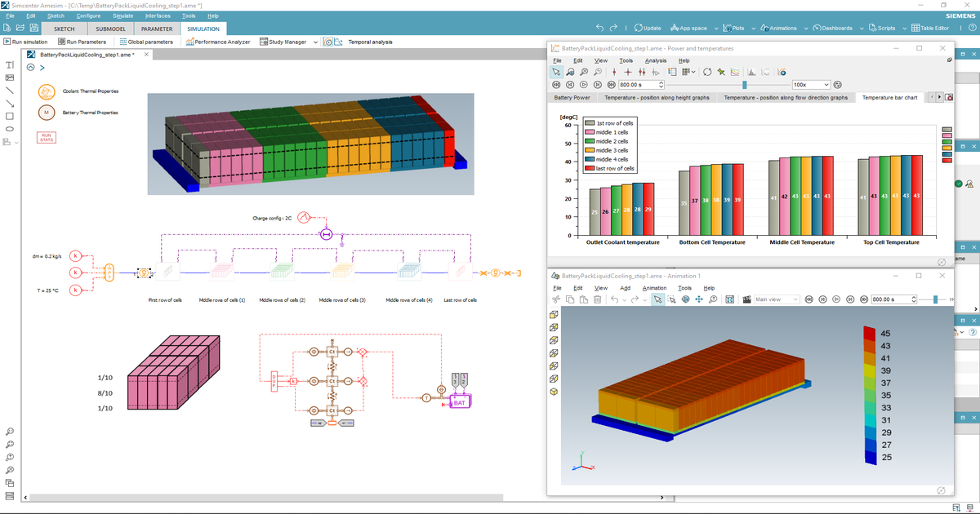Image resolution: width=980 pixels, height=514 pixels.
Task: Open Performance Analyzer
Action: (x=218, y=42)
